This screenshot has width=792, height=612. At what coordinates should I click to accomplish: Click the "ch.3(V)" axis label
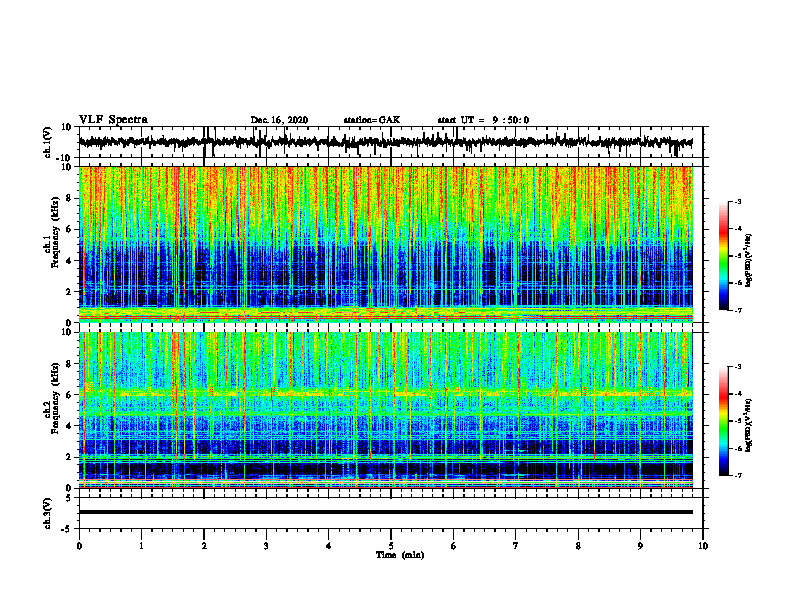click(x=48, y=513)
